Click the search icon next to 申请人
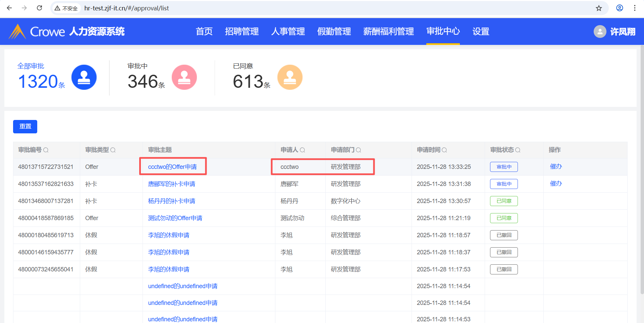 click(x=302, y=150)
